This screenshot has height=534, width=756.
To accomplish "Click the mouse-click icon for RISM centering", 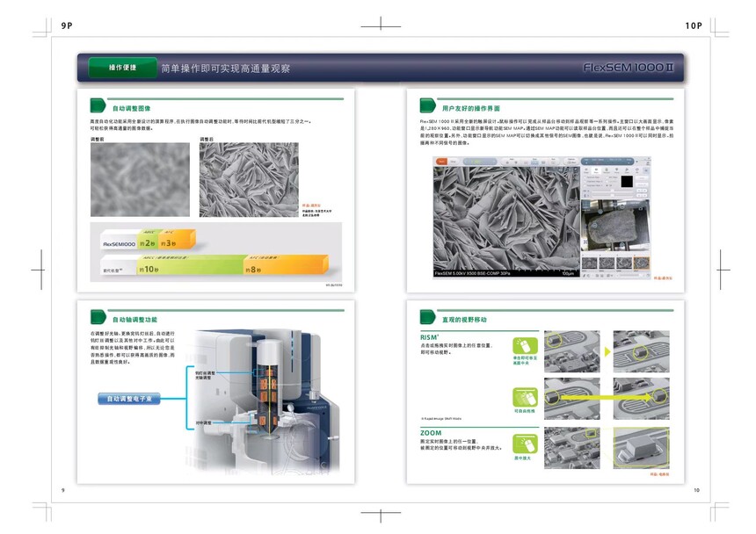I will click(525, 346).
